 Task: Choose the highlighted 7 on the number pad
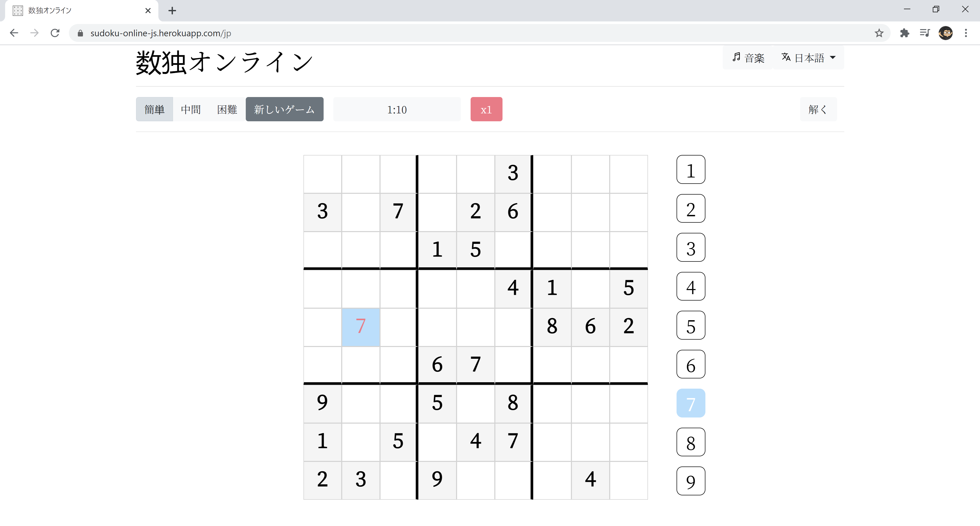[691, 403]
